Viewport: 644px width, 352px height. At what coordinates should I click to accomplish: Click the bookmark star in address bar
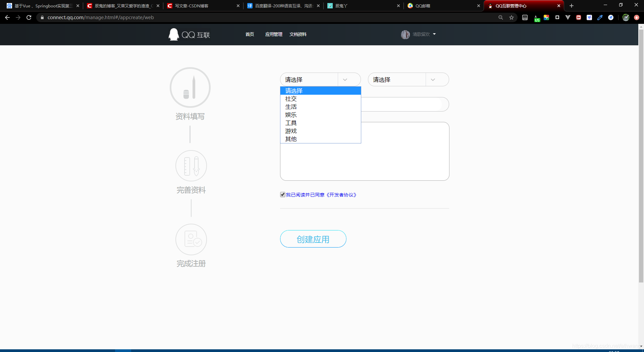coord(512,17)
